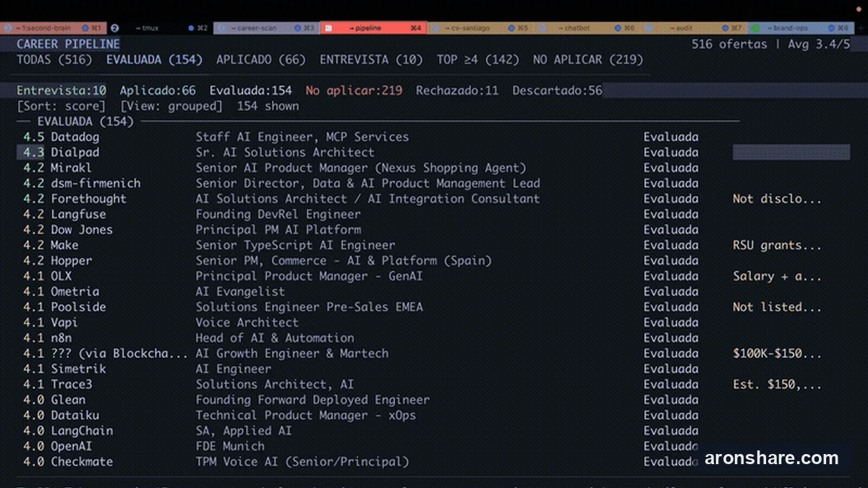Click the round icon on chatbot tab
Viewport: 868px width, 488px height.
pyautogui.click(x=542, y=28)
